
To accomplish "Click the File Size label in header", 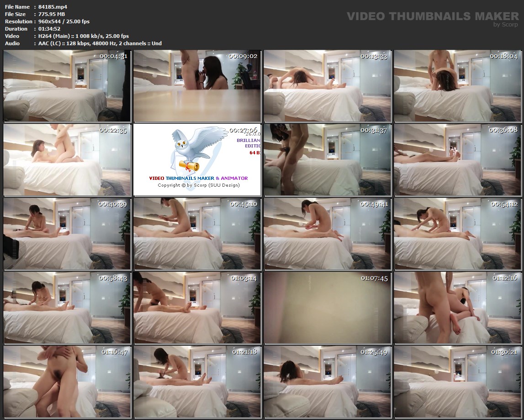I will [16, 14].
